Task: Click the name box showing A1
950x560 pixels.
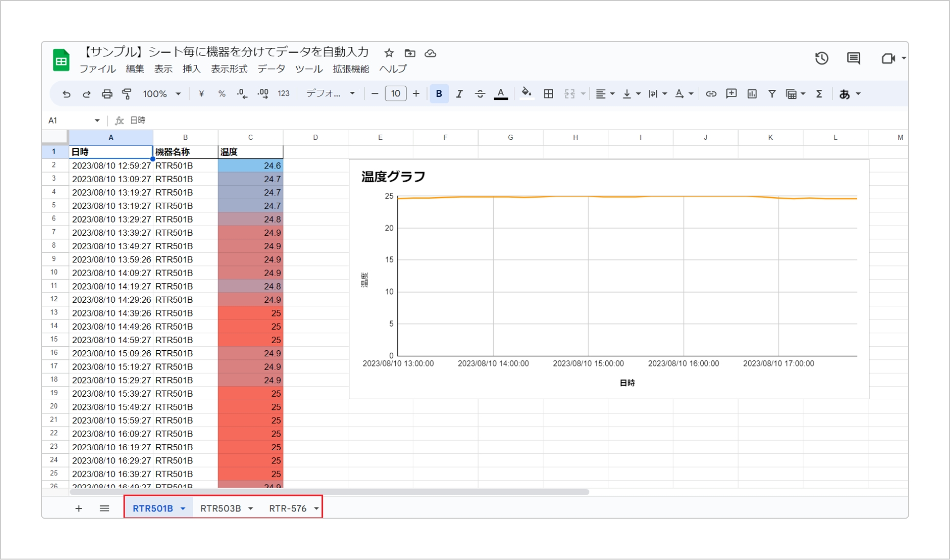Action: point(74,120)
